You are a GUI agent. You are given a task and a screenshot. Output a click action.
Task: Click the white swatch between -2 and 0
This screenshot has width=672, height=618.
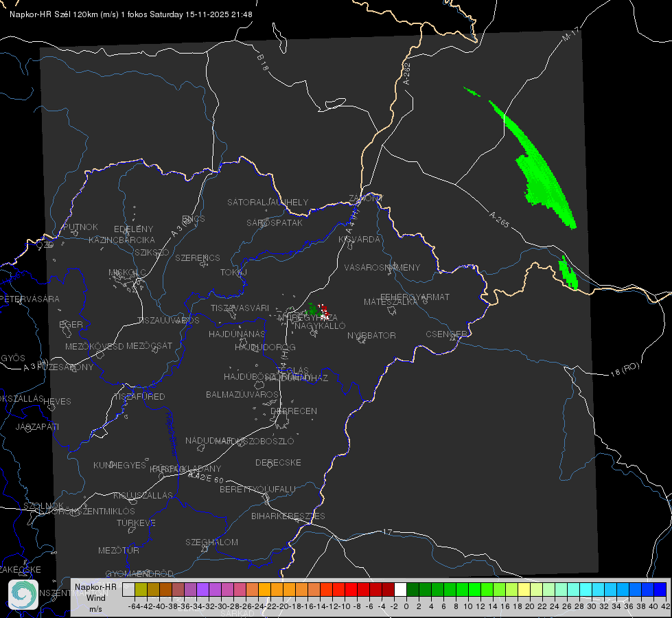tap(400, 590)
